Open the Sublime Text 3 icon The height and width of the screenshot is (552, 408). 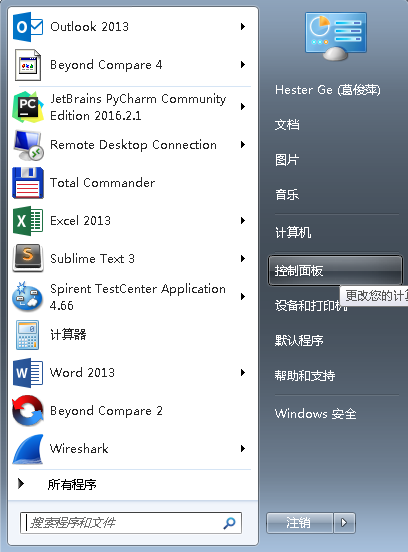tap(28, 258)
